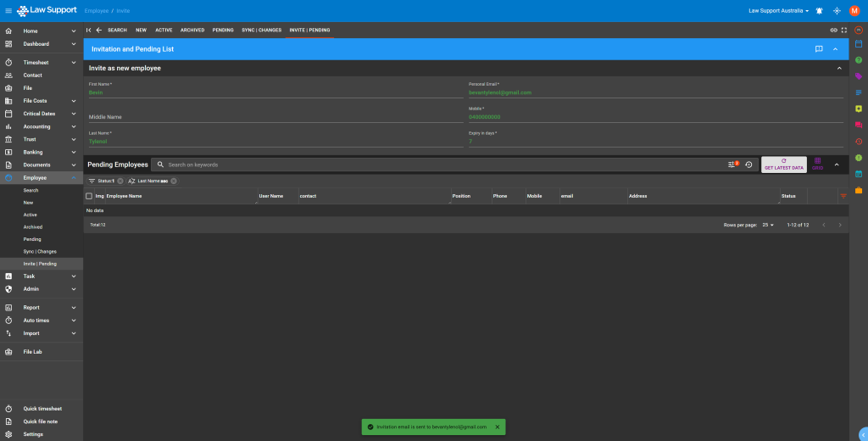Dismiss the invitation sent notification

point(498,427)
